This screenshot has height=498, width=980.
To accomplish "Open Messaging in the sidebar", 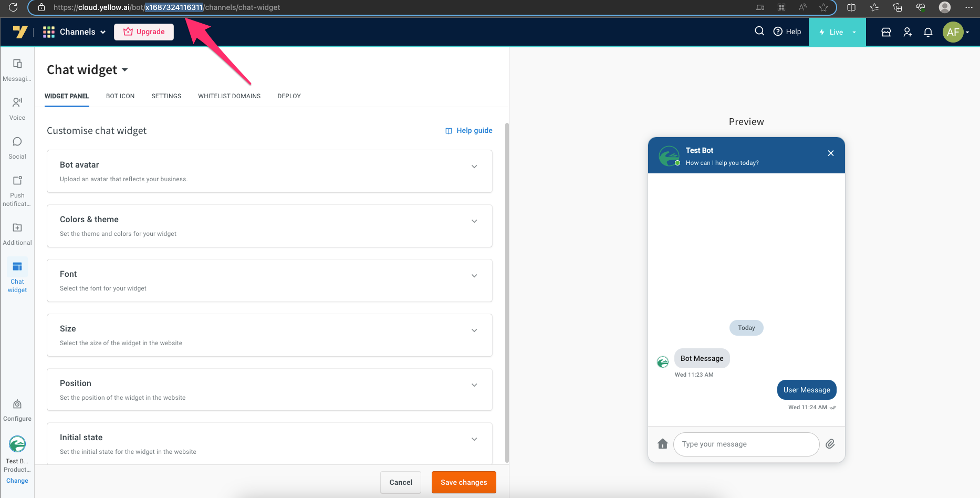I will [x=17, y=70].
